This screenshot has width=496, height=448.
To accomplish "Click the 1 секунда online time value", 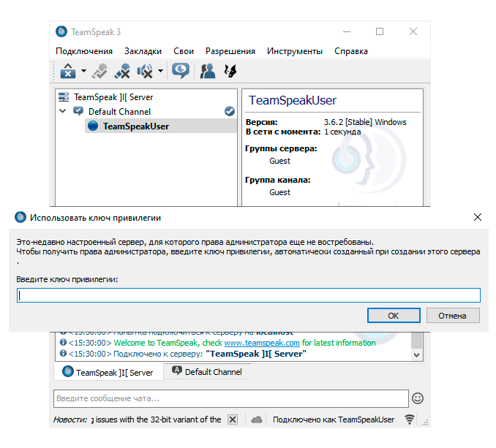I will [342, 132].
